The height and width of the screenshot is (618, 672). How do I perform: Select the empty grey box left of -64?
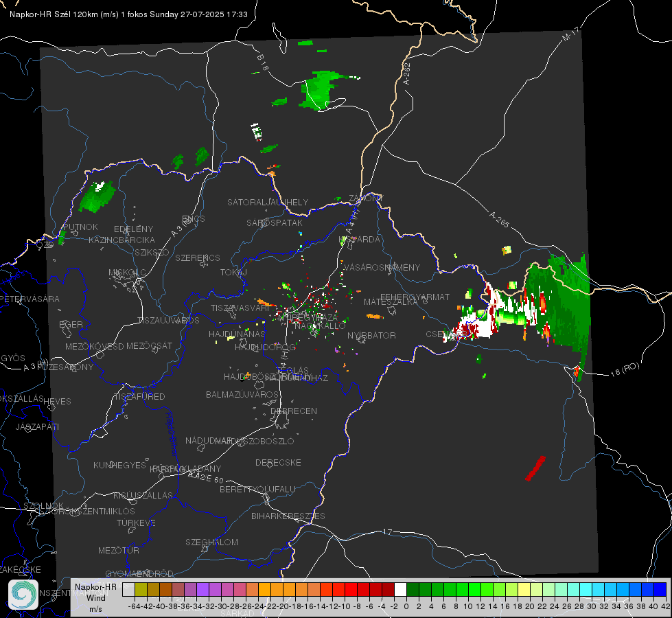tap(128, 589)
